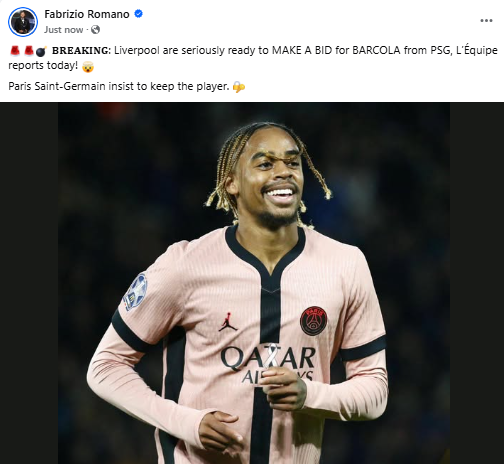
Task: Click the Fabrizio Romano name link
Action: click(x=87, y=14)
